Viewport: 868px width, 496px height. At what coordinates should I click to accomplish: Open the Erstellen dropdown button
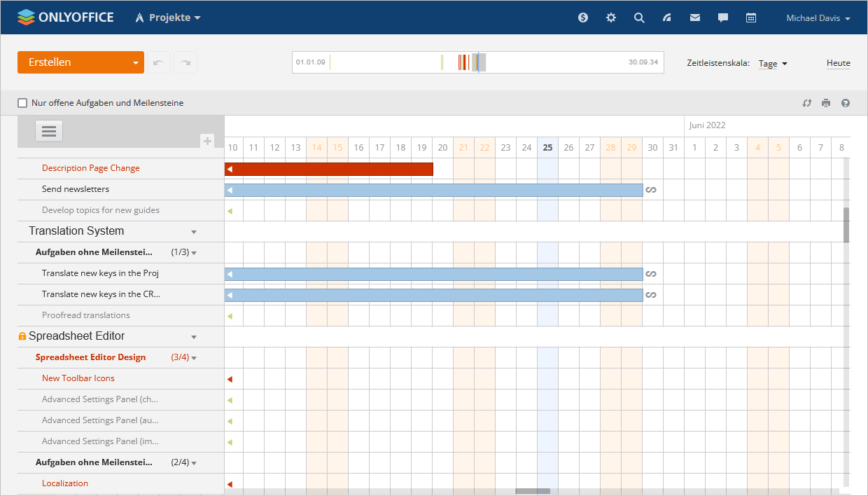80,62
